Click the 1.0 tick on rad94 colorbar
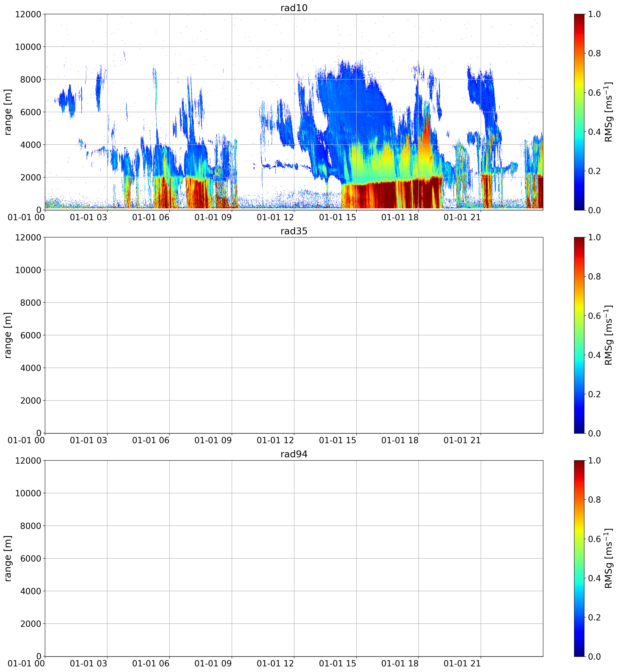Image resolution: width=618 pixels, height=672 pixels. point(594,460)
